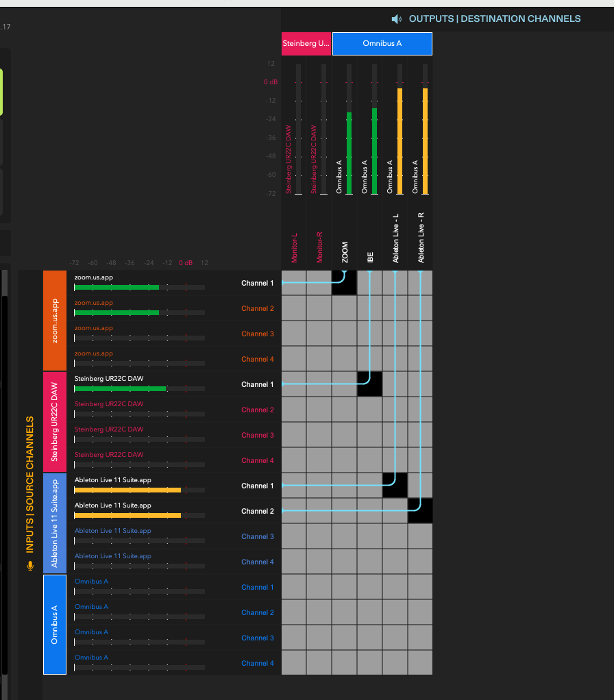Route zoom.us.app Channel 4 to Ableton Live - L
The image size is (614, 700).
395,359
